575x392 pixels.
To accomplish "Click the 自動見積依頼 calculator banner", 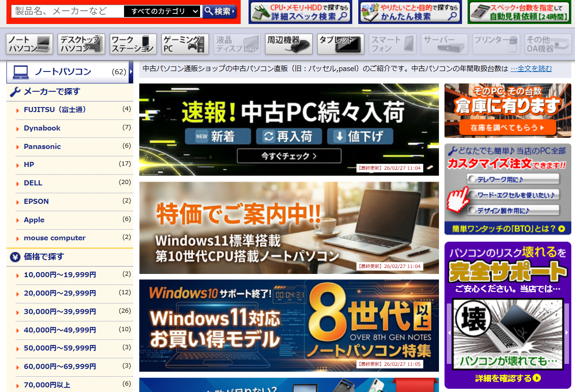I will (x=519, y=12).
